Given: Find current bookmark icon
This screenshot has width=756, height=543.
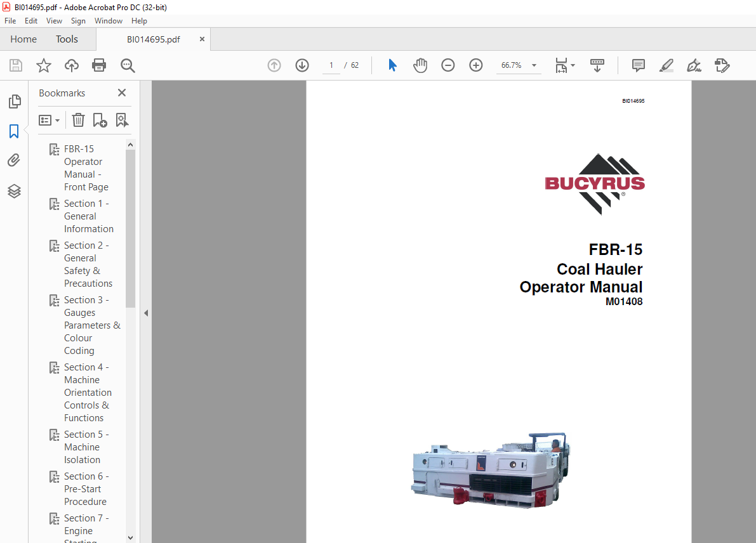Looking at the screenshot, I should pyautogui.click(x=122, y=120).
